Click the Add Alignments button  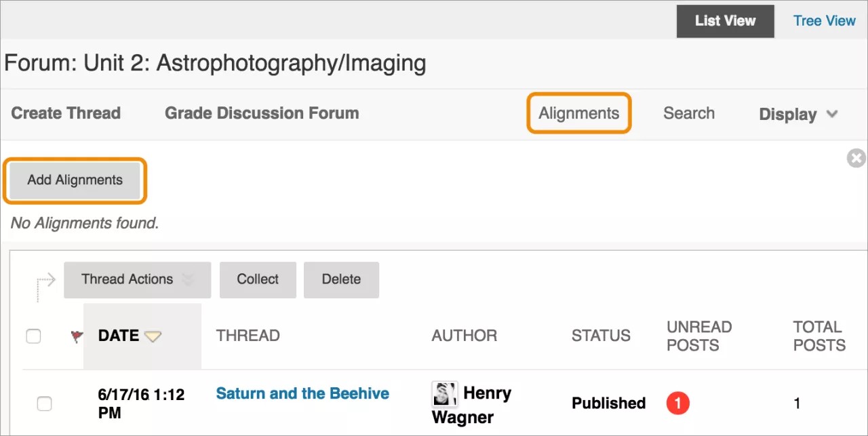(75, 180)
